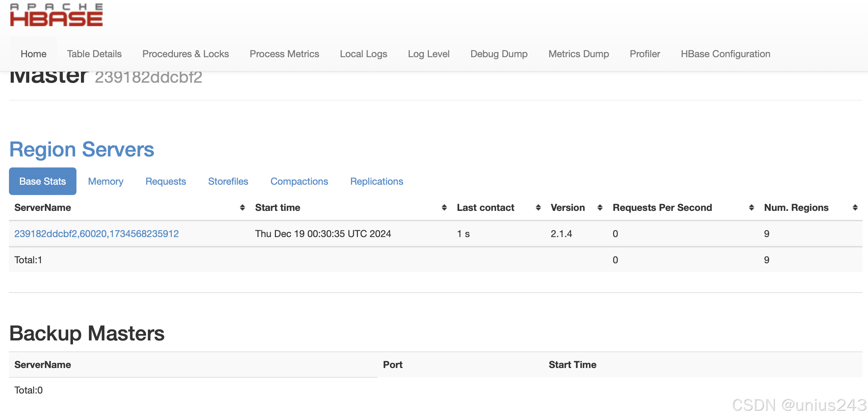This screenshot has height=419, width=868.
Task: Sort by Start time column arrow icon
Action: [444, 207]
